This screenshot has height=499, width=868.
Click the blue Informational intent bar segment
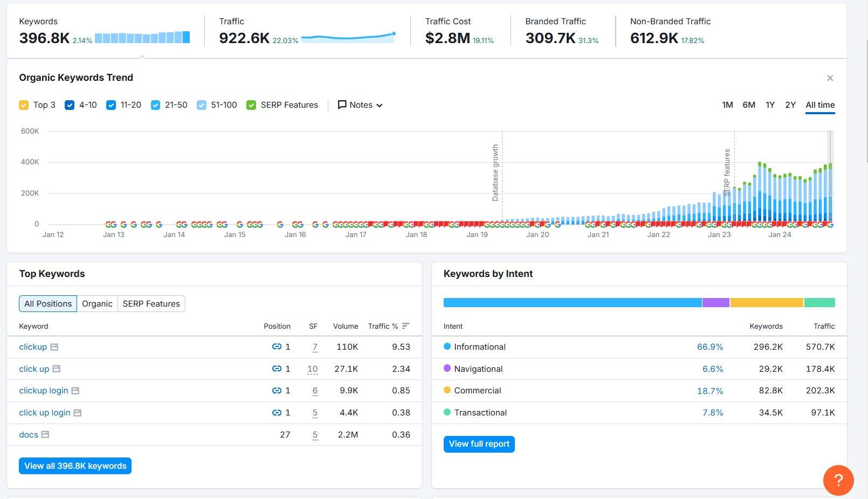tap(573, 303)
